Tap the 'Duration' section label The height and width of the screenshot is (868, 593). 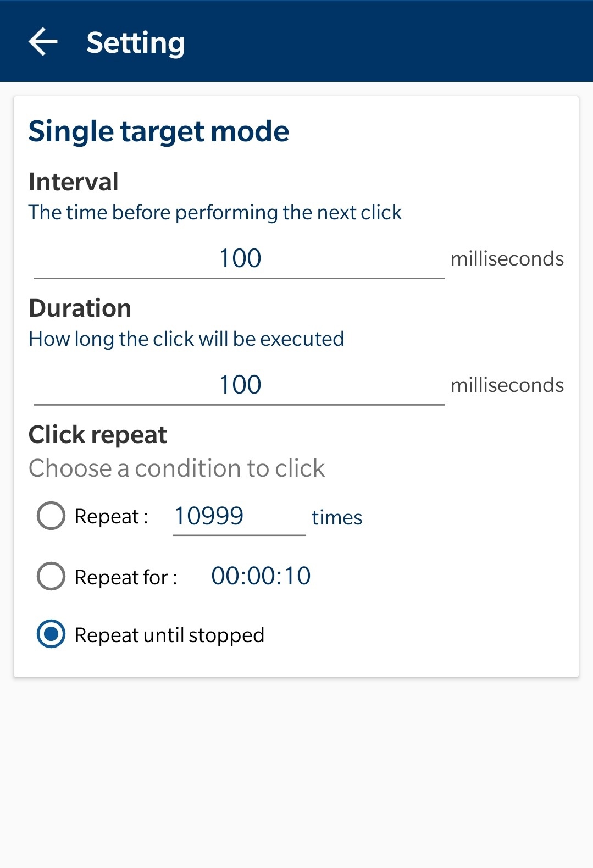(x=80, y=308)
